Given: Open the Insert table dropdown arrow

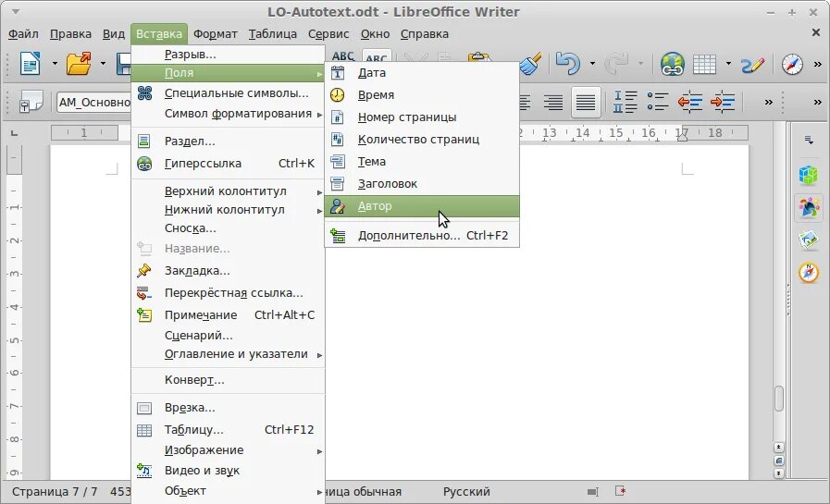Looking at the screenshot, I should pos(728,64).
